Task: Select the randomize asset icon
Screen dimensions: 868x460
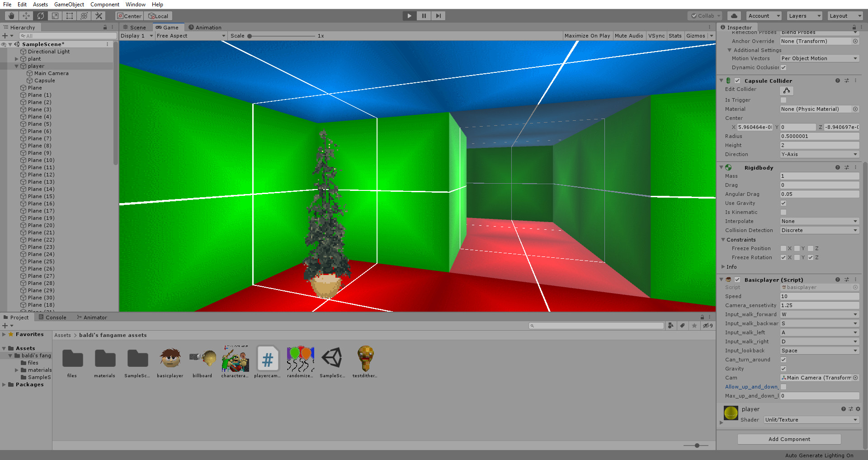Action: (x=300, y=359)
